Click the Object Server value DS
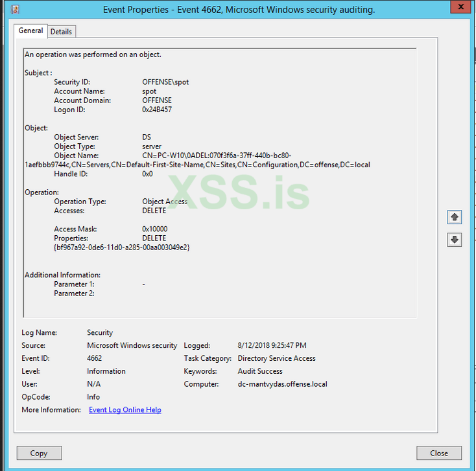Viewport: 476px width, 471px height. point(147,137)
